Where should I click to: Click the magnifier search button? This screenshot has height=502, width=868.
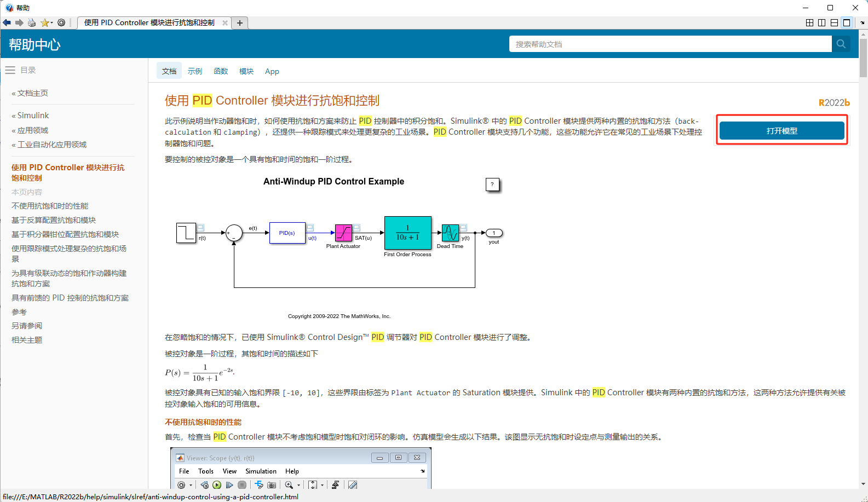(x=841, y=44)
